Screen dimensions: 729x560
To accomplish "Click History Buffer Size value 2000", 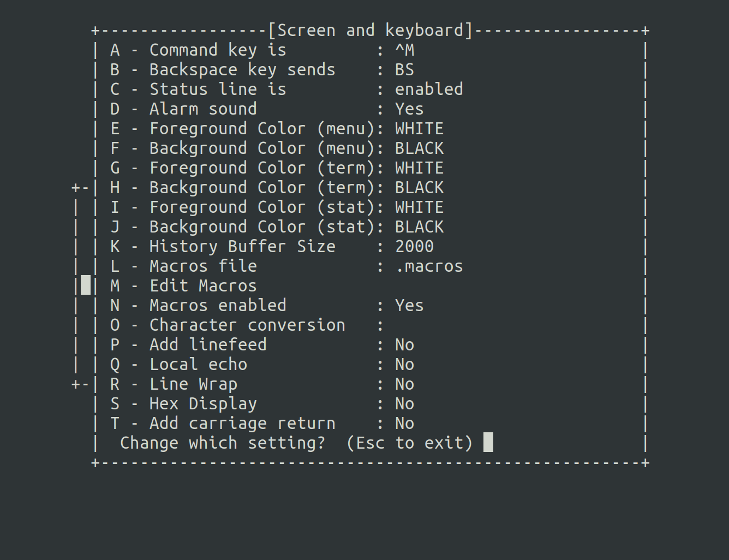I will tap(414, 247).
